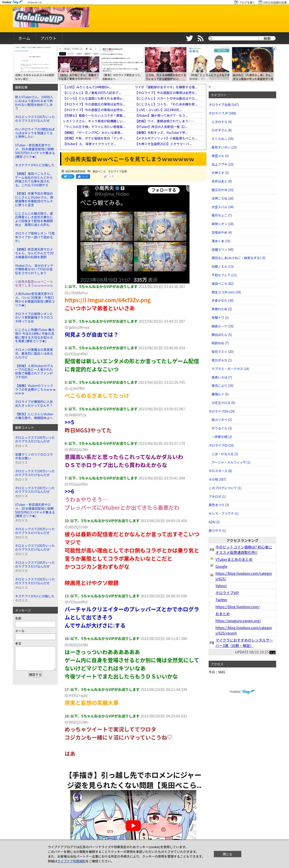This screenshot has width=289, height=868.
Task: Click the silver rank 2 crown icon
Action: click(x=212, y=566)
